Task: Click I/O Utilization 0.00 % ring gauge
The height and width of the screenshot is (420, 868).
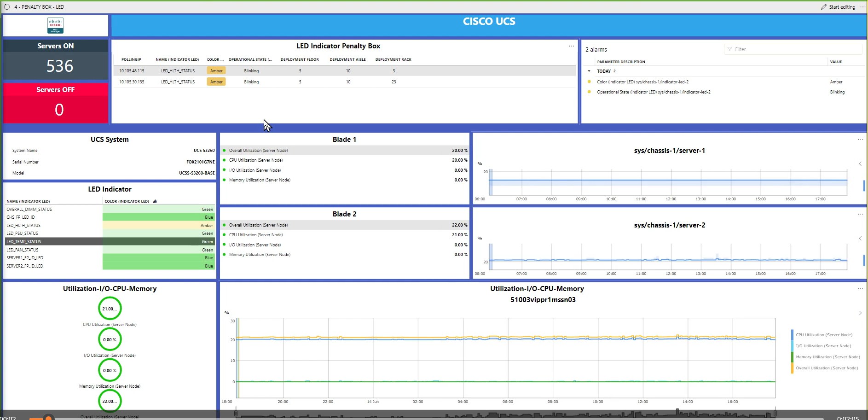Action: pyautogui.click(x=110, y=339)
